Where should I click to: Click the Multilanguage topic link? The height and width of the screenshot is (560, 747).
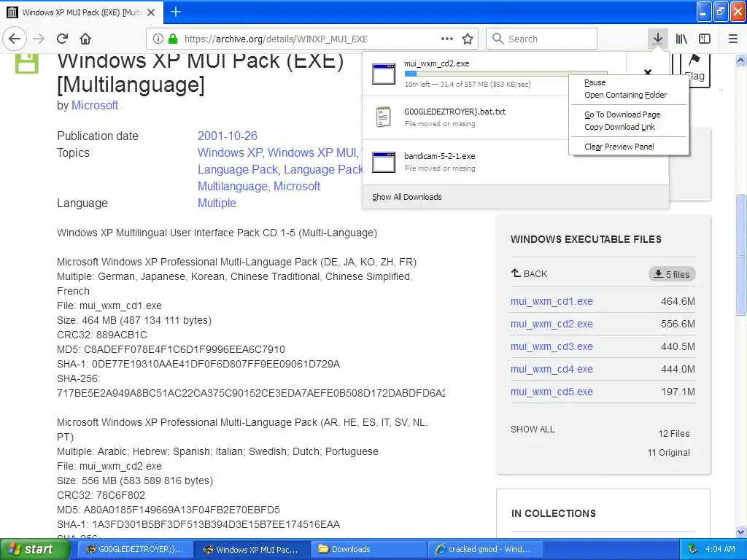(x=232, y=186)
